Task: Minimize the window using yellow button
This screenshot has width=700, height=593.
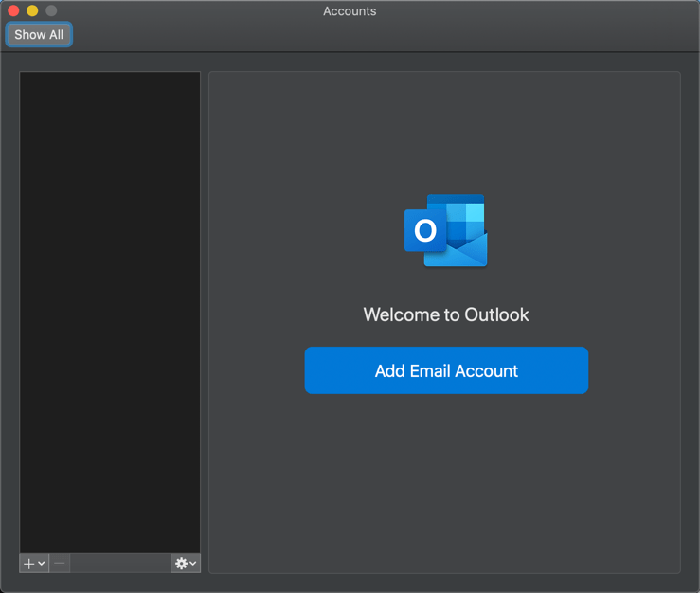Action: tap(32, 10)
